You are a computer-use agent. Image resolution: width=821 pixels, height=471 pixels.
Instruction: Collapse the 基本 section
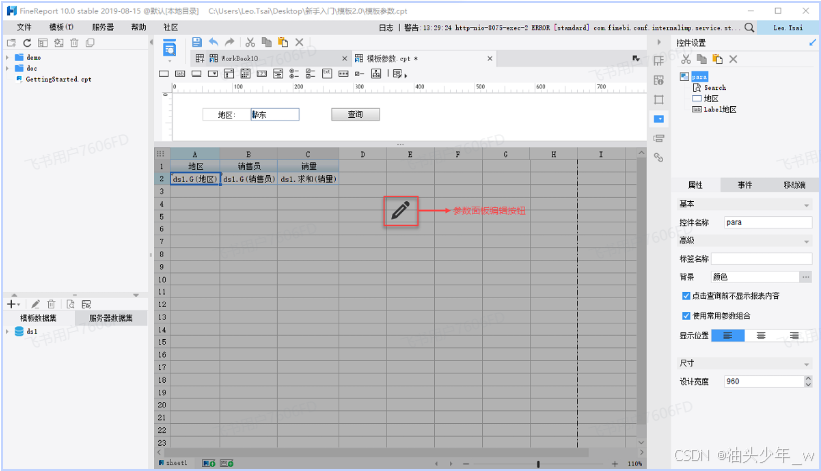[806, 204]
